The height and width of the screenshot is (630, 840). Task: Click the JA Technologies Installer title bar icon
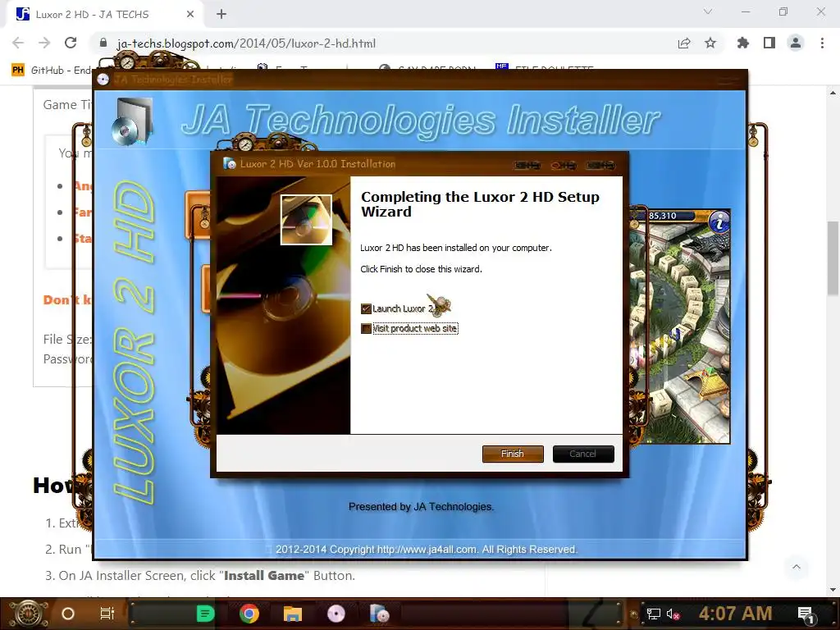103,80
